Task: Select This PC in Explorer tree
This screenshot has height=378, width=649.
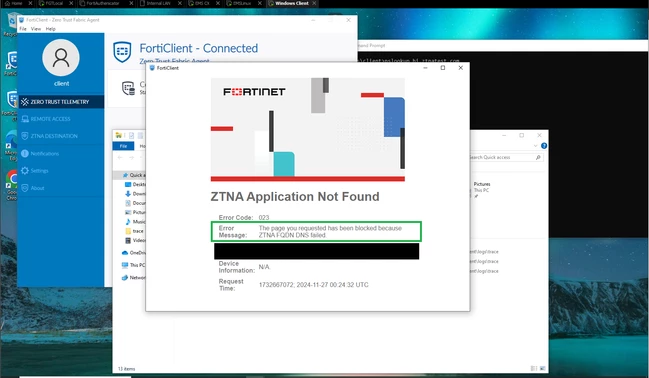Action: [x=133, y=265]
